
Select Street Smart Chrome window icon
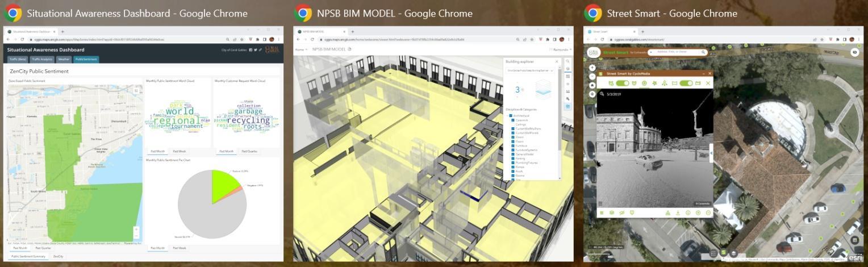[x=592, y=12]
